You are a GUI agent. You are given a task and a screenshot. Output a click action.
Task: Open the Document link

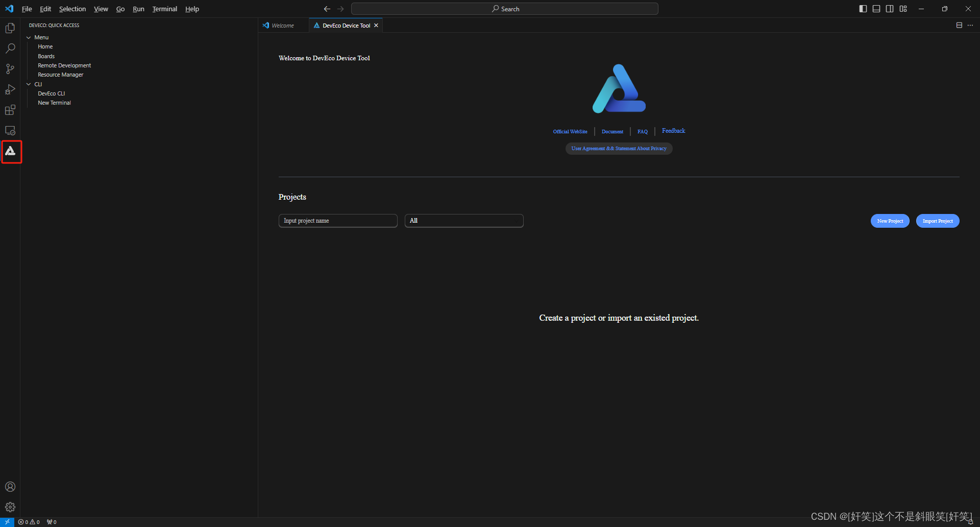point(612,132)
